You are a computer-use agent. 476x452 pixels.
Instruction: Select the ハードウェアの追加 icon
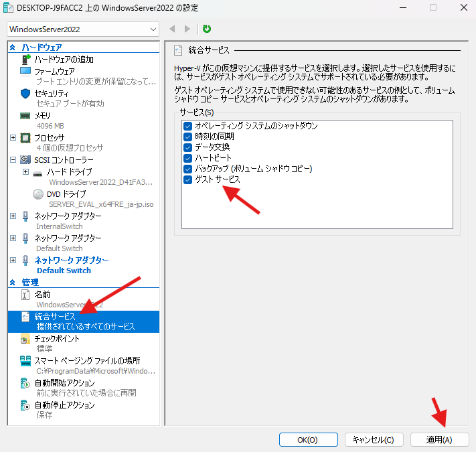tap(26, 60)
